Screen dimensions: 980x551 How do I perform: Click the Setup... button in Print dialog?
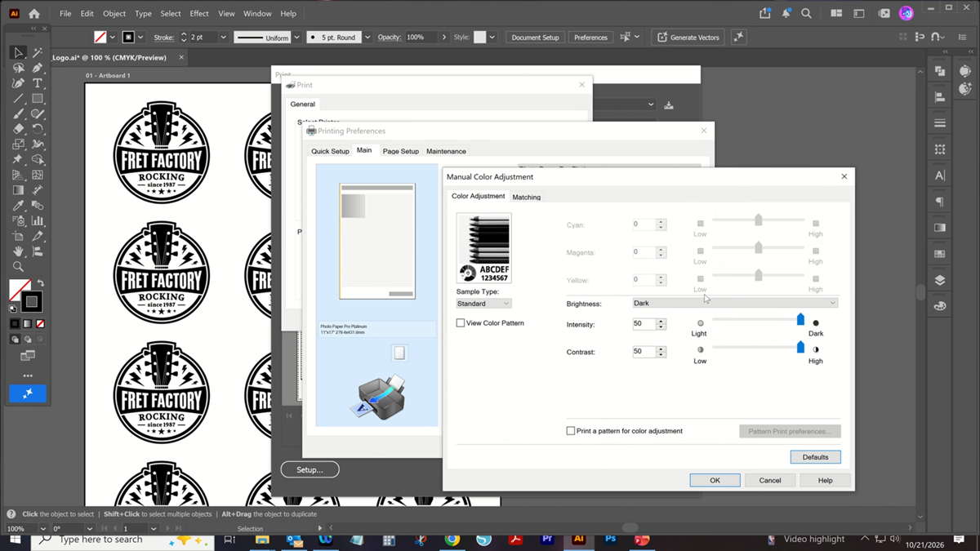point(310,469)
